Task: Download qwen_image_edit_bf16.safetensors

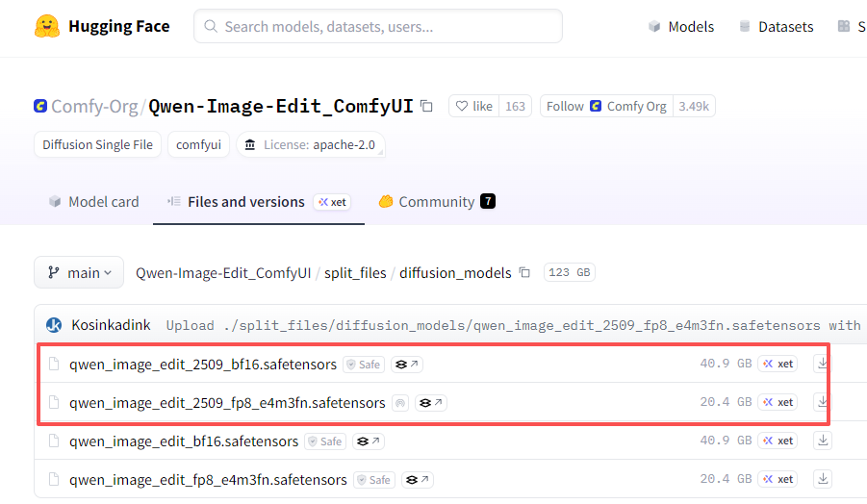Action: click(x=823, y=441)
